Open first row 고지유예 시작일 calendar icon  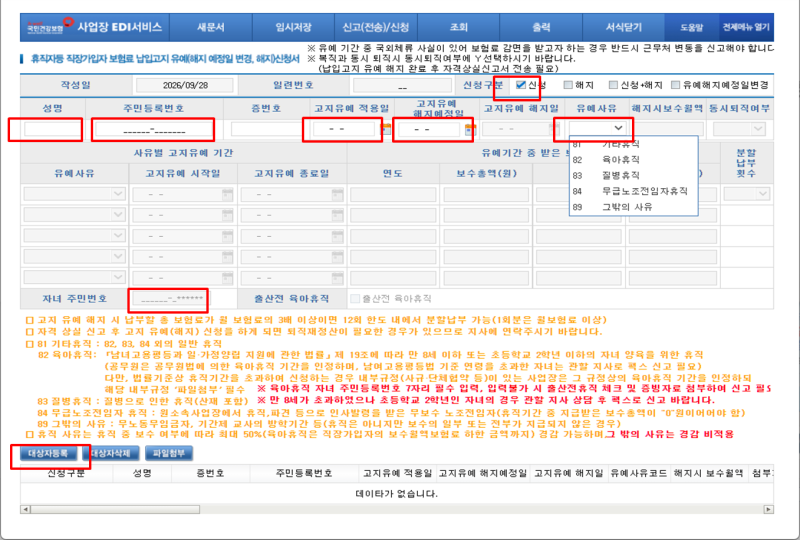point(228,194)
